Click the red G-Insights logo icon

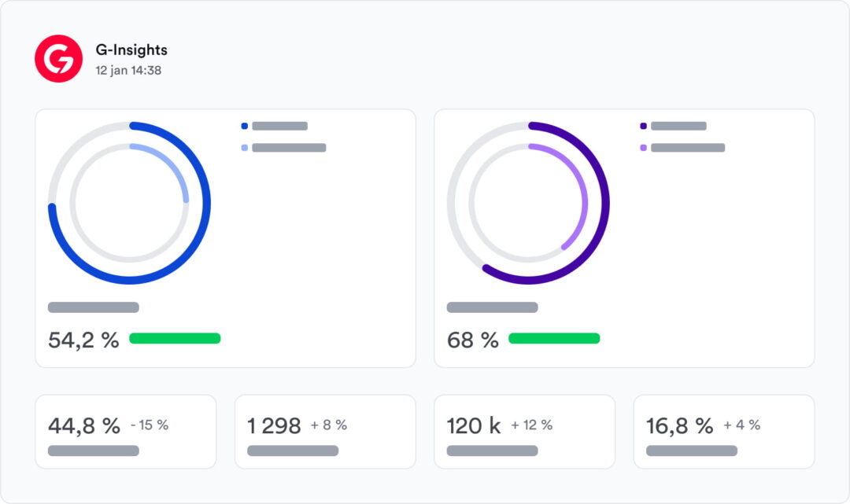click(x=58, y=58)
